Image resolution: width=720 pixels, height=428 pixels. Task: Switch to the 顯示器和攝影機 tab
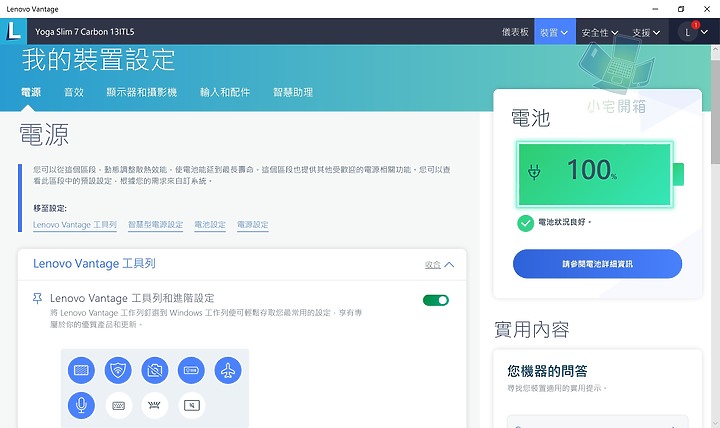click(x=142, y=92)
